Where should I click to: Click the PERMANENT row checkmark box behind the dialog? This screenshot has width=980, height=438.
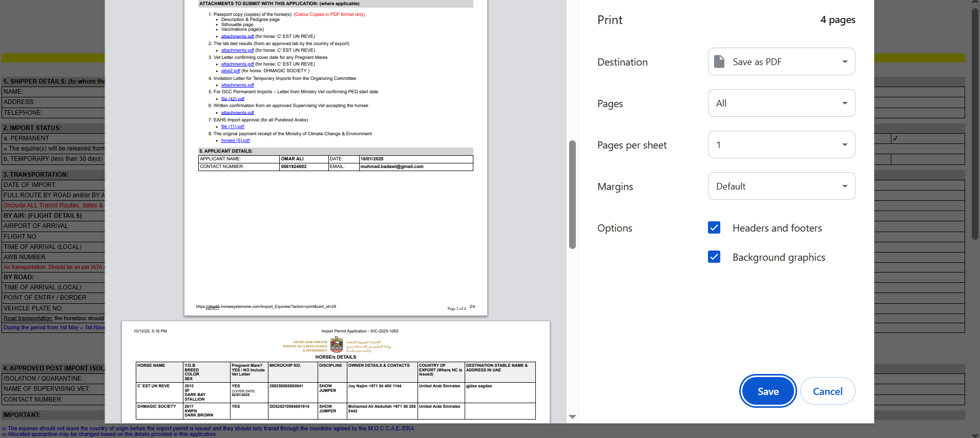(928, 138)
